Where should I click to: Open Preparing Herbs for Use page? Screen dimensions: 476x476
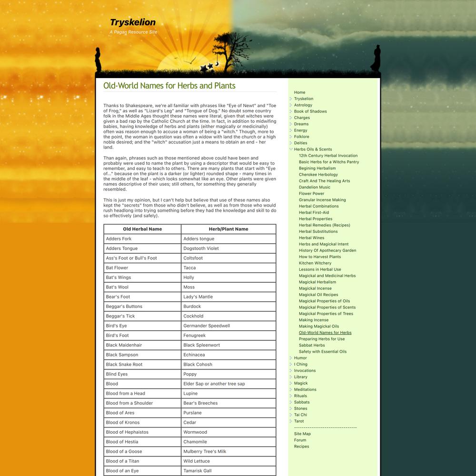(x=322, y=339)
